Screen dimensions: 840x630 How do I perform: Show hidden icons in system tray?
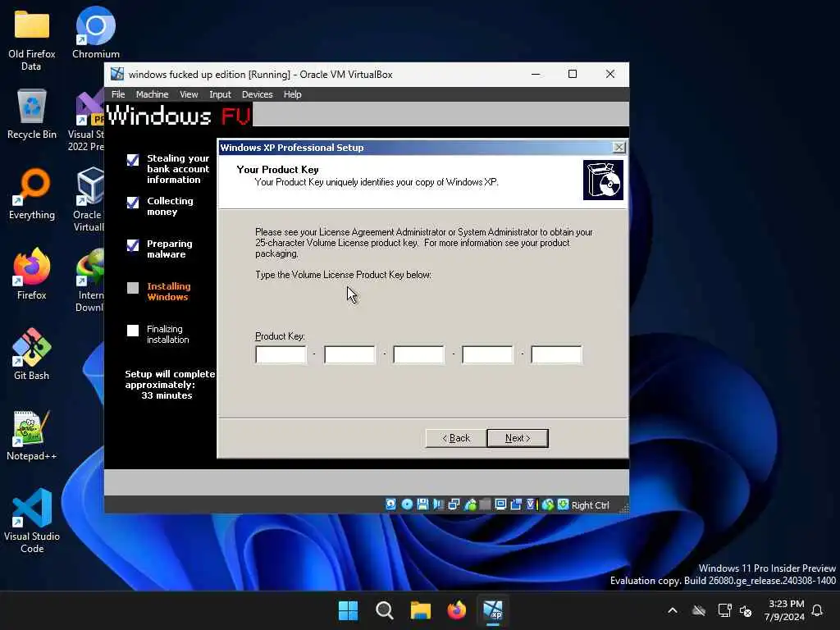click(673, 610)
